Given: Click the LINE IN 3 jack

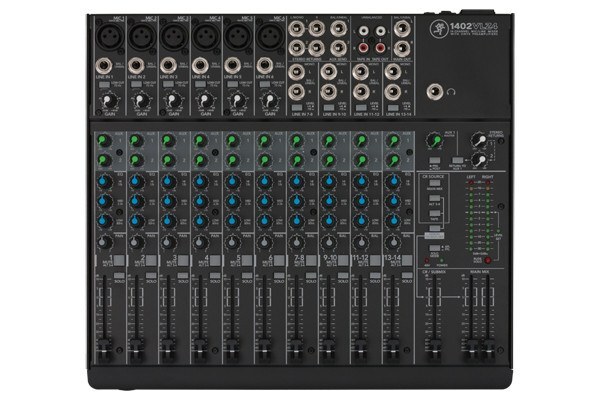Looking at the screenshot, I should point(168,66).
